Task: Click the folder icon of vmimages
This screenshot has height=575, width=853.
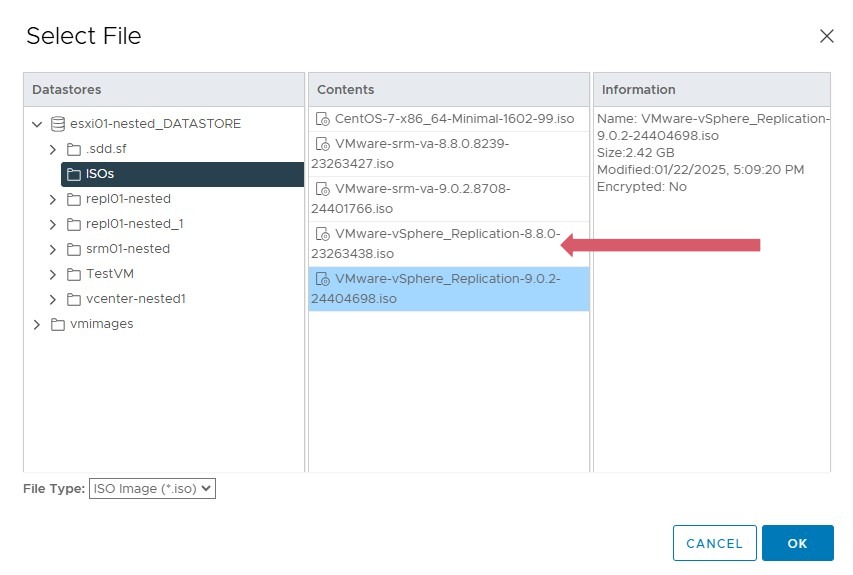Action: coord(58,324)
